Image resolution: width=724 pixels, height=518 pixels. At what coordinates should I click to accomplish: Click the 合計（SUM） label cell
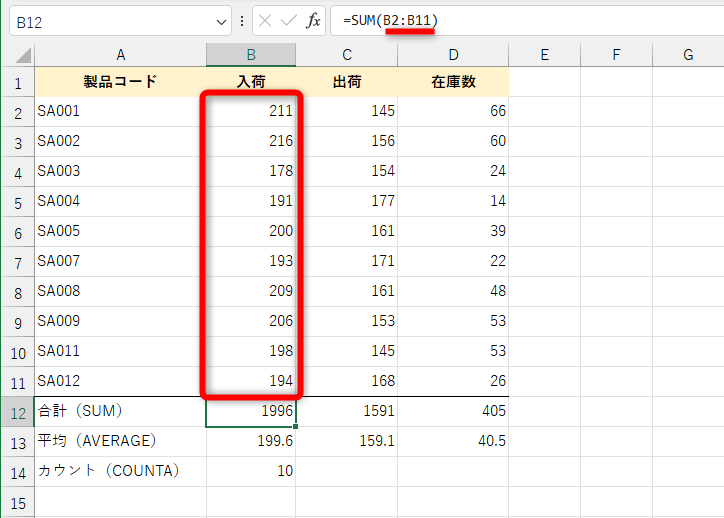coord(121,411)
